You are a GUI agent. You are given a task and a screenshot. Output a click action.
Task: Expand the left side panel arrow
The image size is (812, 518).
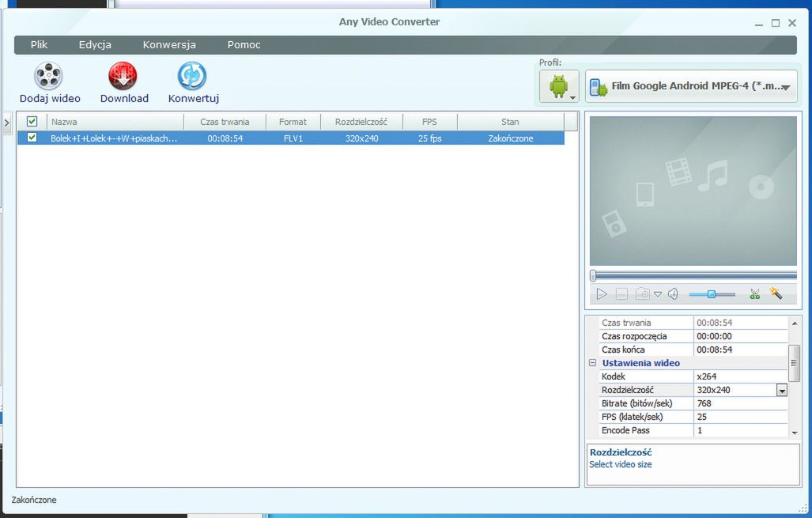pyautogui.click(x=7, y=123)
